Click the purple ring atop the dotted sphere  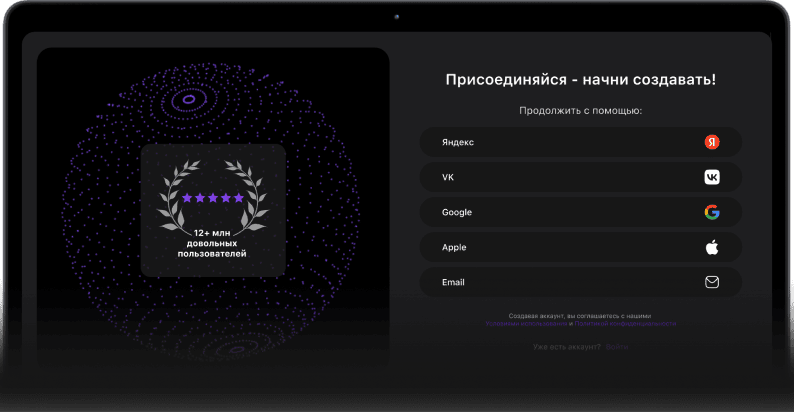pyautogui.click(x=186, y=99)
